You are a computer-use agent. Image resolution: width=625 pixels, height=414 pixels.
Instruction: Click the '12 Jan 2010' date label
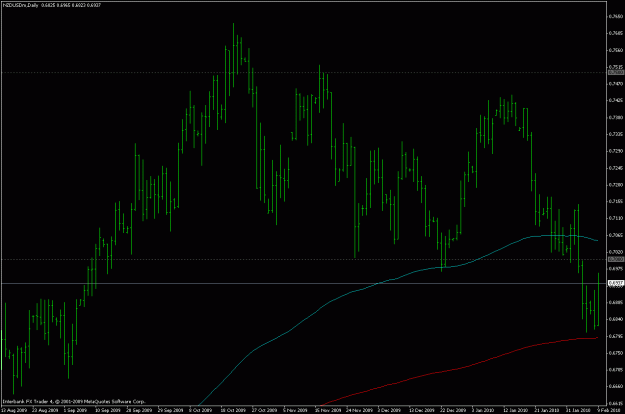coord(515,410)
